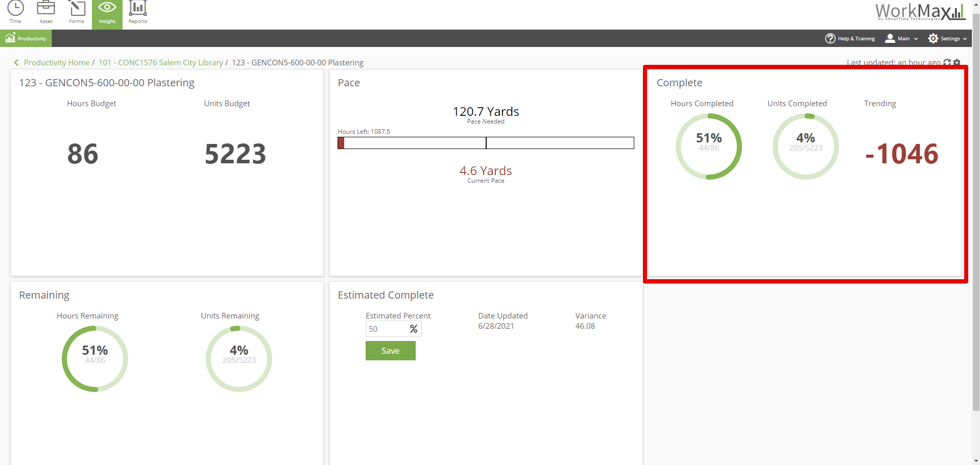Click the Hours Budget value 86

[x=83, y=154]
